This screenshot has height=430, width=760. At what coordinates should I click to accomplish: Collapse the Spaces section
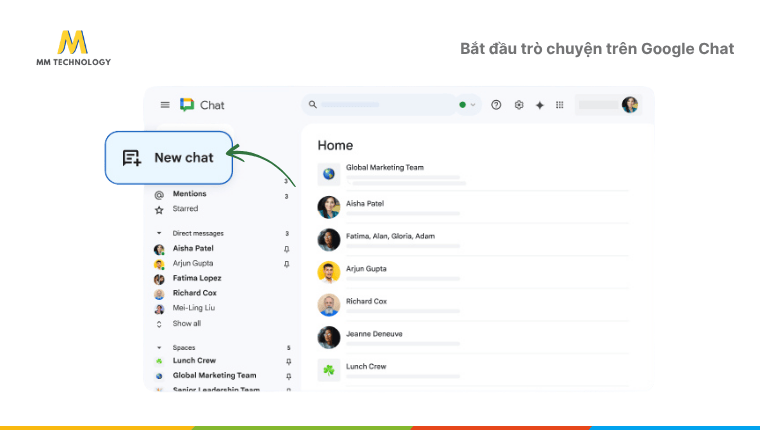pyautogui.click(x=159, y=348)
